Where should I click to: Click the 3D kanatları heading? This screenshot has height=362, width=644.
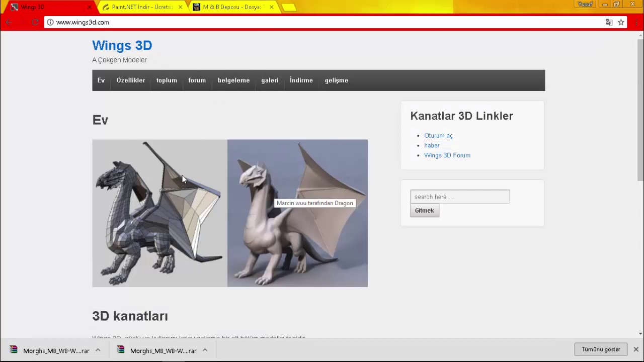click(x=130, y=316)
